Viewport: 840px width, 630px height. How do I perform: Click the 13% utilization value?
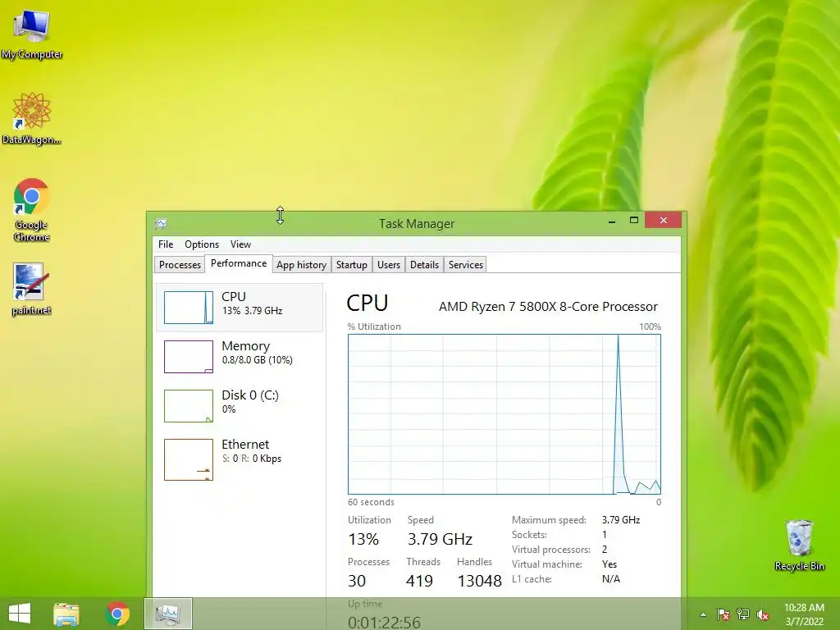tap(363, 539)
